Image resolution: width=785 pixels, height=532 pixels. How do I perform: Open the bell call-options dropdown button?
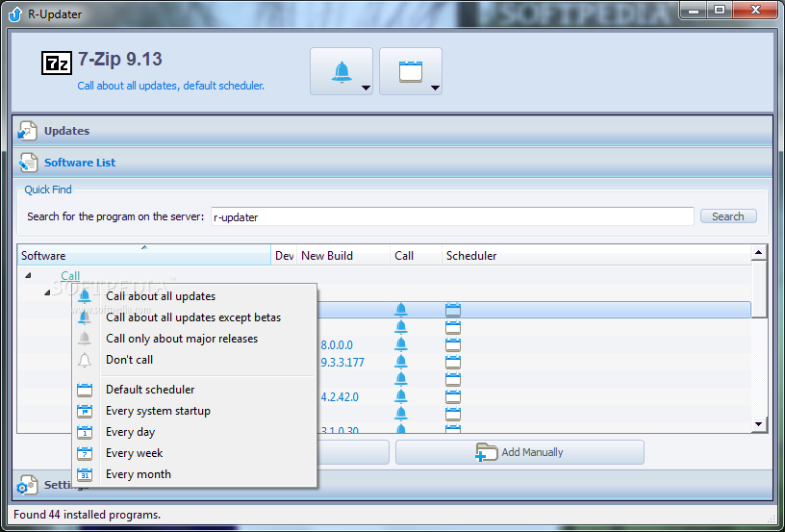tap(341, 71)
